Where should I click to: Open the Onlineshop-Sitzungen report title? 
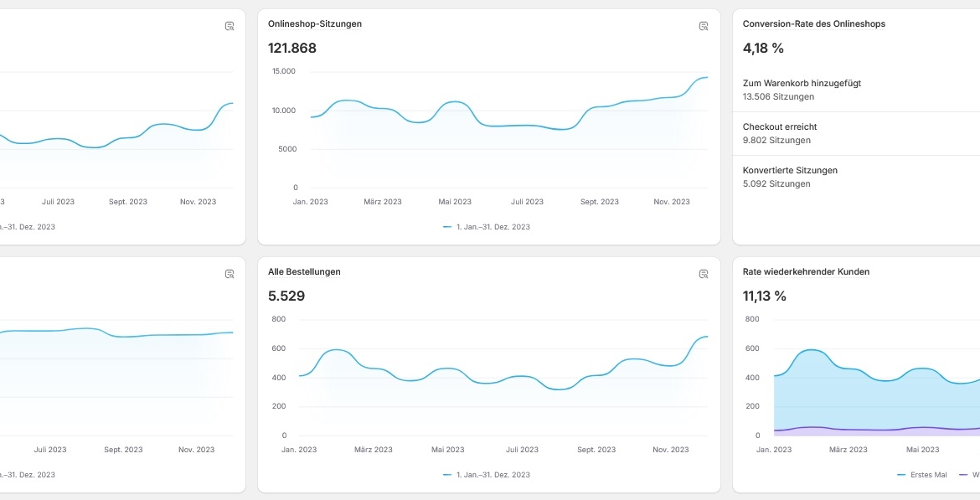pyautogui.click(x=315, y=23)
